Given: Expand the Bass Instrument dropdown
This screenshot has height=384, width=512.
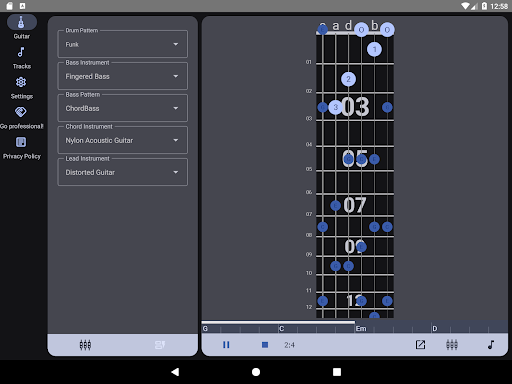Looking at the screenshot, I should click(123, 76).
